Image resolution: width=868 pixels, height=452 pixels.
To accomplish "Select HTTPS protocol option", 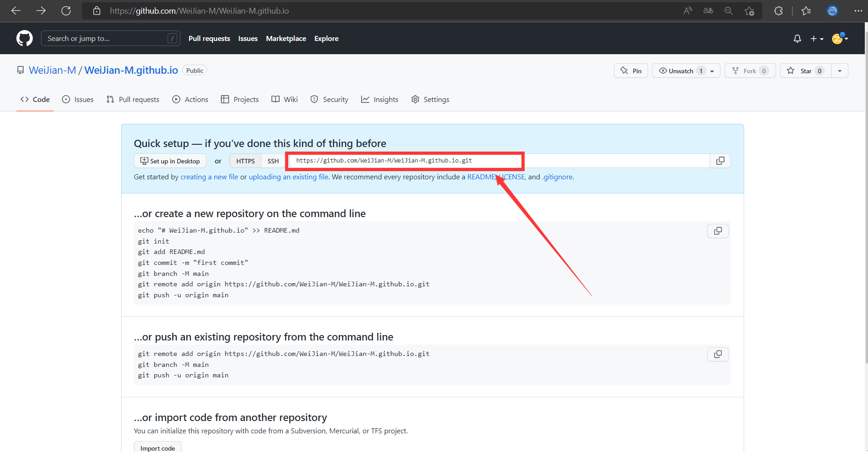I will click(245, 161).
